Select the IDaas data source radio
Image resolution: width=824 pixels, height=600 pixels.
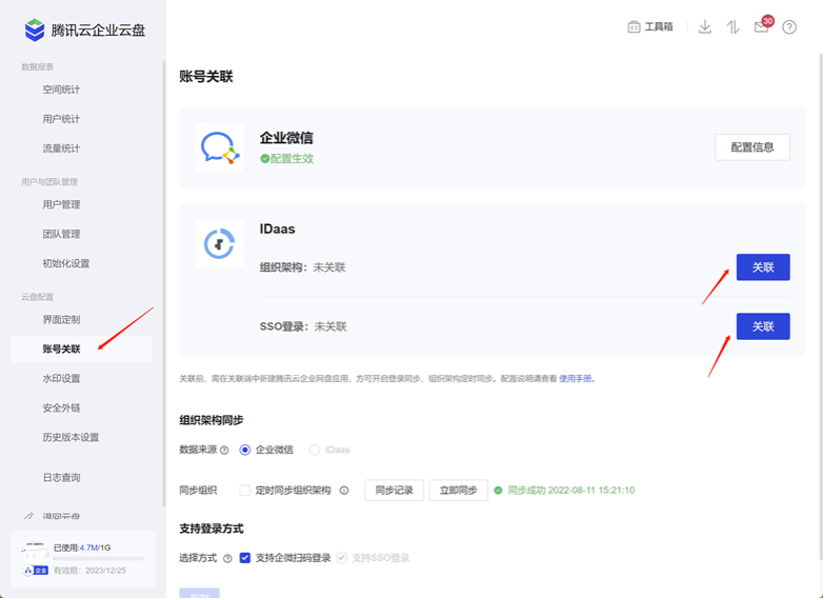tap(314, 450)
